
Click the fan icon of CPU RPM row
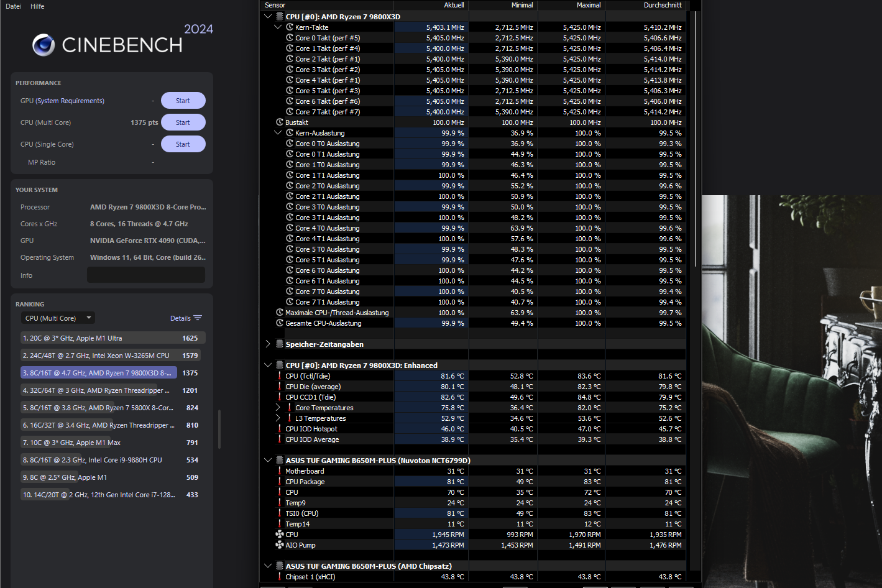click(280, 535)
